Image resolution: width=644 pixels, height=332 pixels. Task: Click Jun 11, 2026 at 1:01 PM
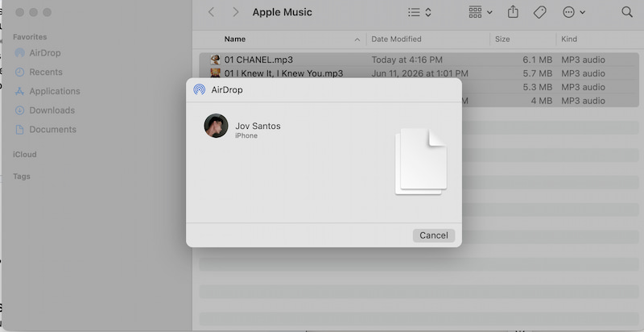click(419, 73)
